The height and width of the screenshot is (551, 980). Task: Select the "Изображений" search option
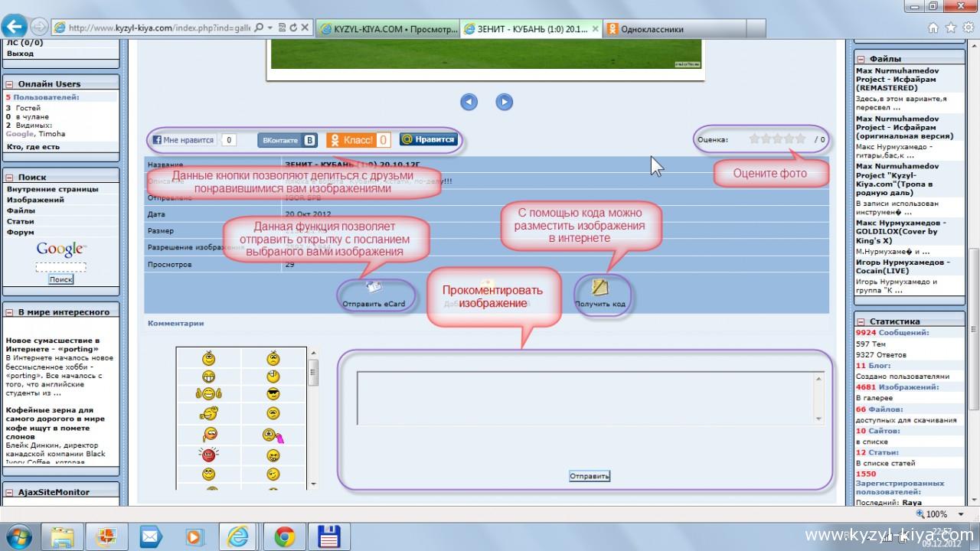35,200
